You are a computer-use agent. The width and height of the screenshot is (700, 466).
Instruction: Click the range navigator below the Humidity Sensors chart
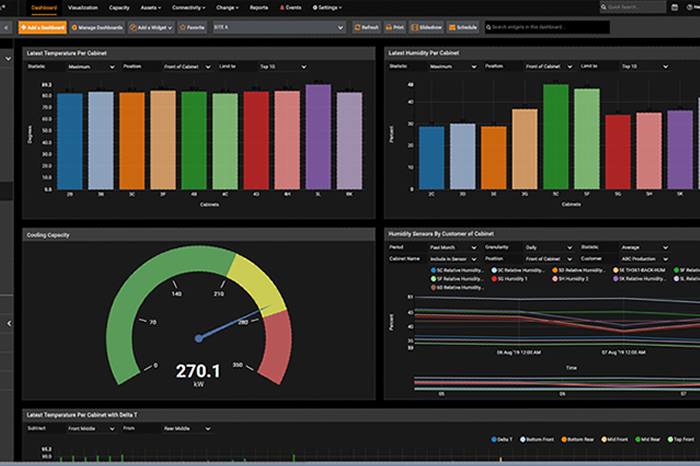click(557, 384)
